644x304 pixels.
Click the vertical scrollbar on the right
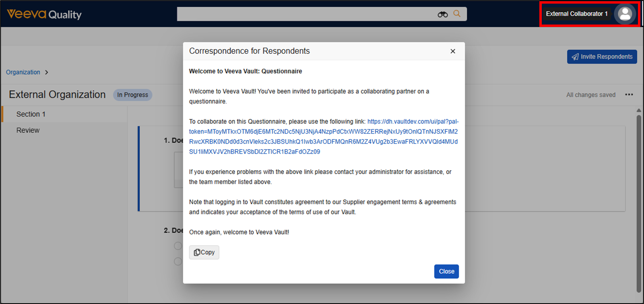point(638,201)
